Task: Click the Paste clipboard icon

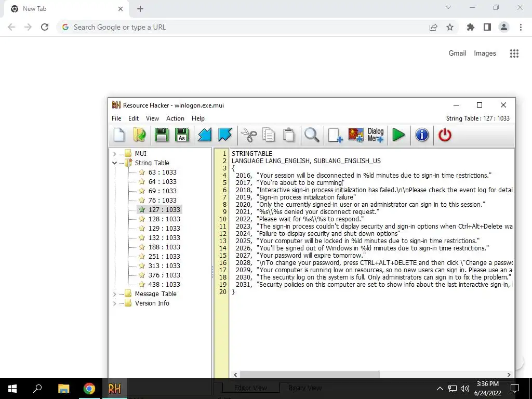Action: point(289,135)
